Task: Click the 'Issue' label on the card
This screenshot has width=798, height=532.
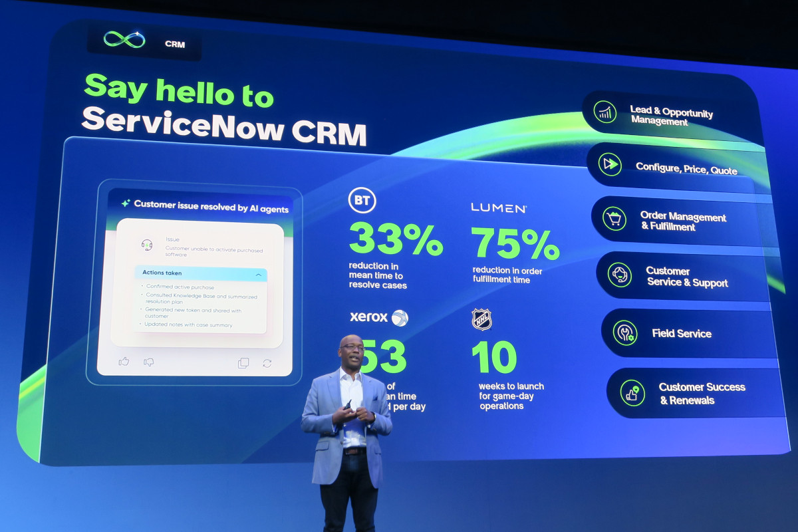Action: click(x=172, y=239)
